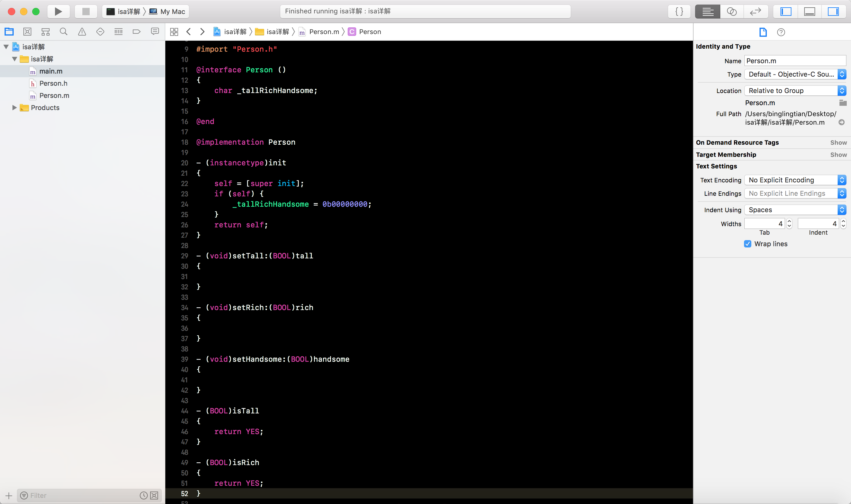851x504 pixels.
Task: Show On Demand Resource Tags
Action: pos(839,143)
